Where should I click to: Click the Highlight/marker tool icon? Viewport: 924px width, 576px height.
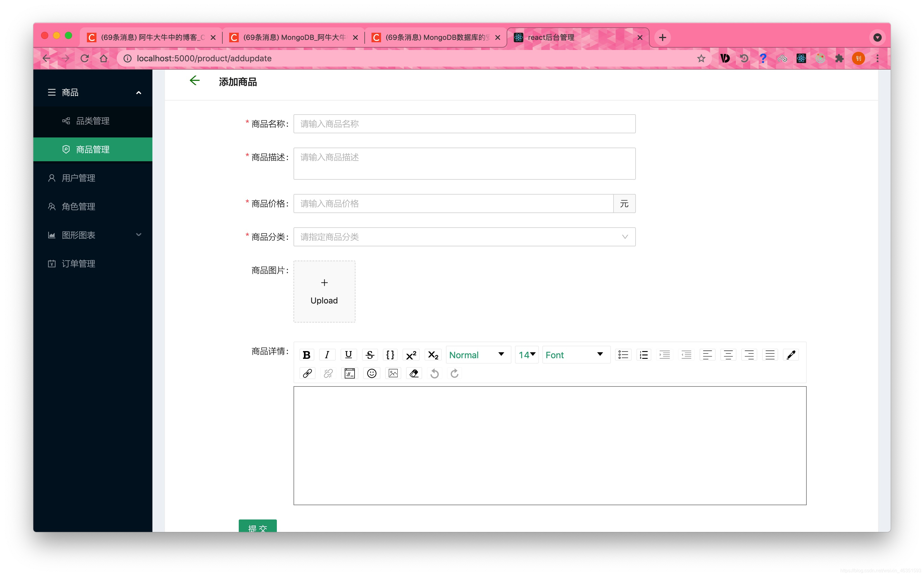point(791,354)
